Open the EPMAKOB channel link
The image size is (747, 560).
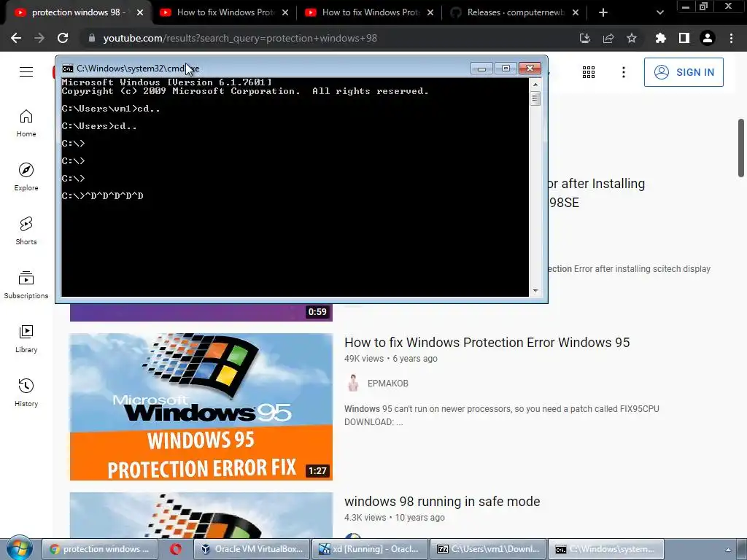(x=388, y=384)
